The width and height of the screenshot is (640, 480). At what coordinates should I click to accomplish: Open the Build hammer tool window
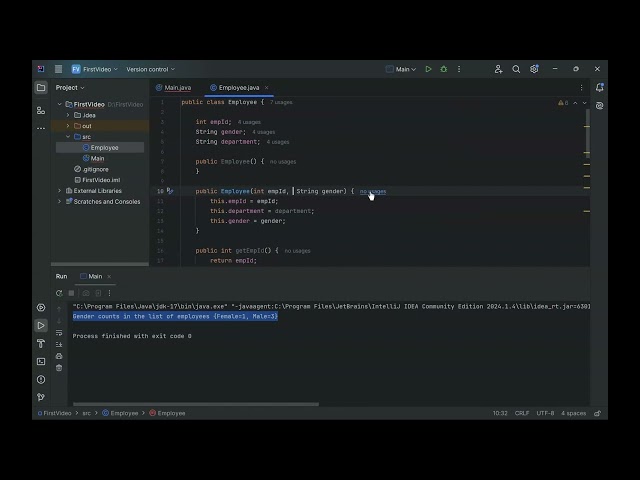(41, 343)
